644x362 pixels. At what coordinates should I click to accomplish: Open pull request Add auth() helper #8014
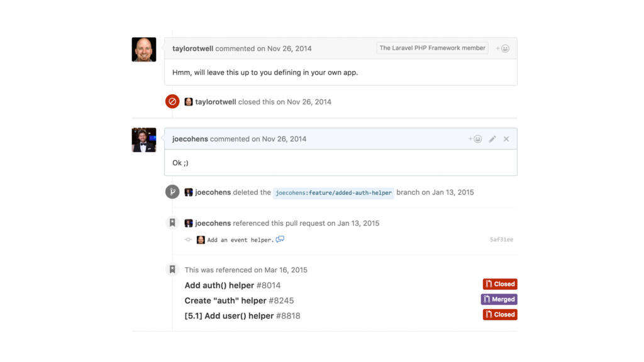[x=233, y=285]
